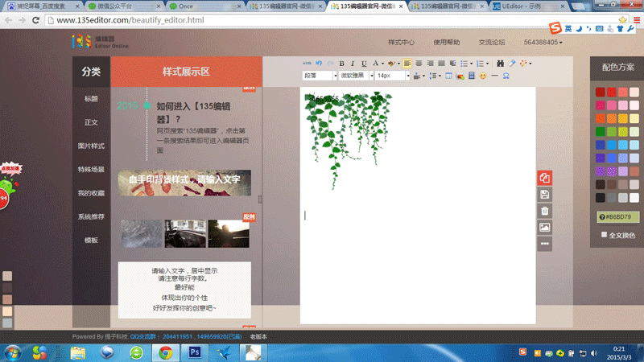Expand font color dropdown arrow
The width and height of the screenshot is (644, 362).
coord(382,64)
